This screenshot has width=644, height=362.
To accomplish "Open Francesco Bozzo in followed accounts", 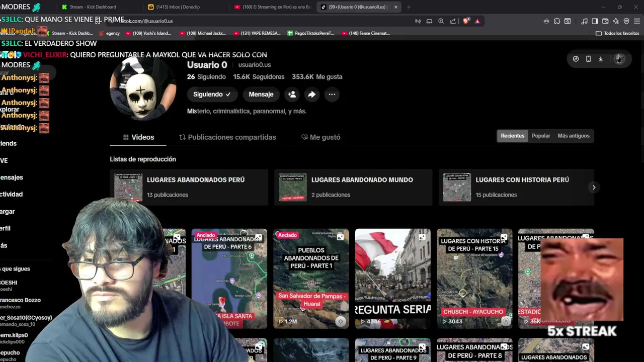I will pos(21,303).
